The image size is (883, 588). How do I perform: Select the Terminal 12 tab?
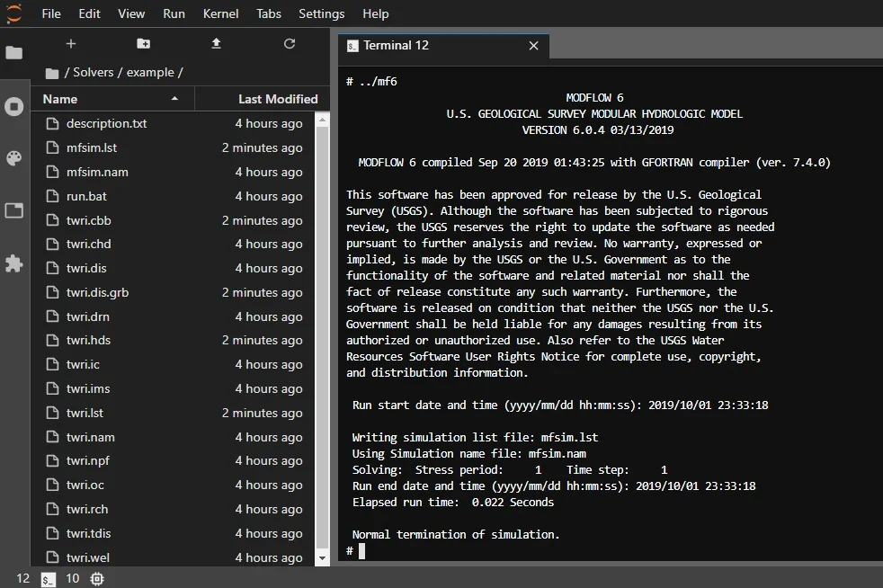click(444, 46)
